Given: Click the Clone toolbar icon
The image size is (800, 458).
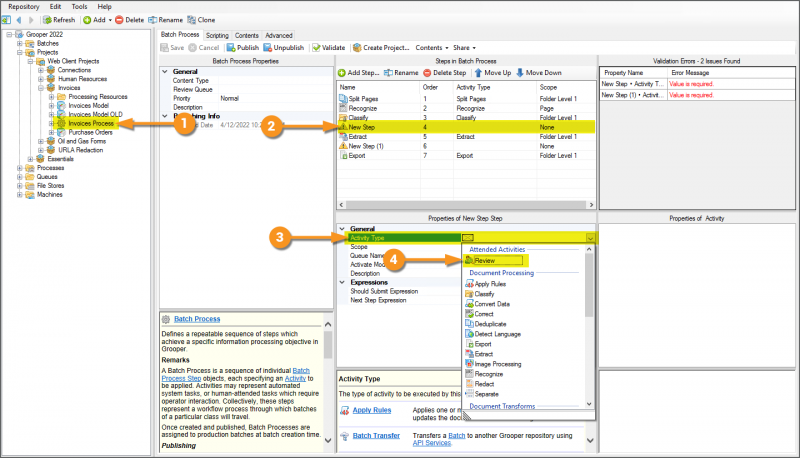Looking at the screenshot, I should point(191,20).
